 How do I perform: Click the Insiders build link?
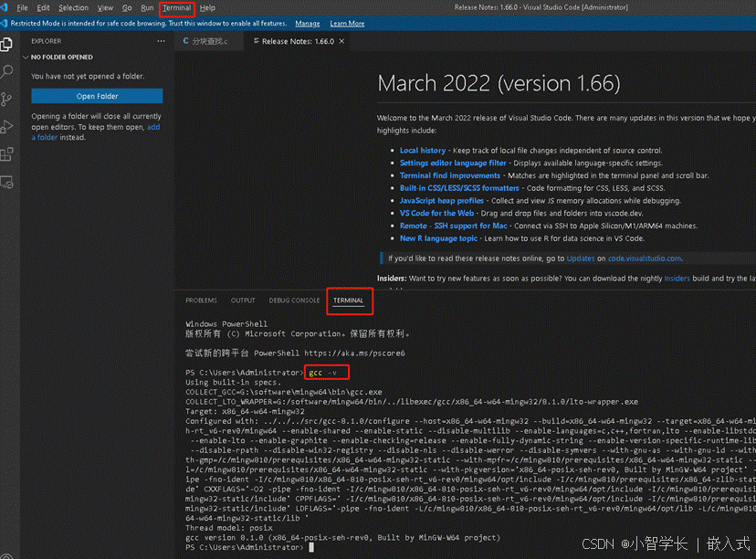(677, 279)
